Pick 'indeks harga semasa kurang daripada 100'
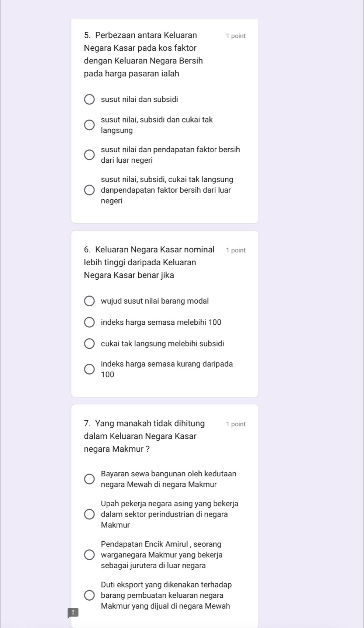This screenshot has height=628, width=364. [x=89, y=369]
